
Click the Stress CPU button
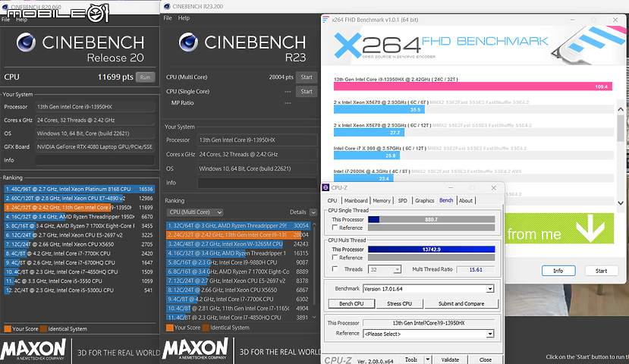pyautogui.click(x=399, y=303)
